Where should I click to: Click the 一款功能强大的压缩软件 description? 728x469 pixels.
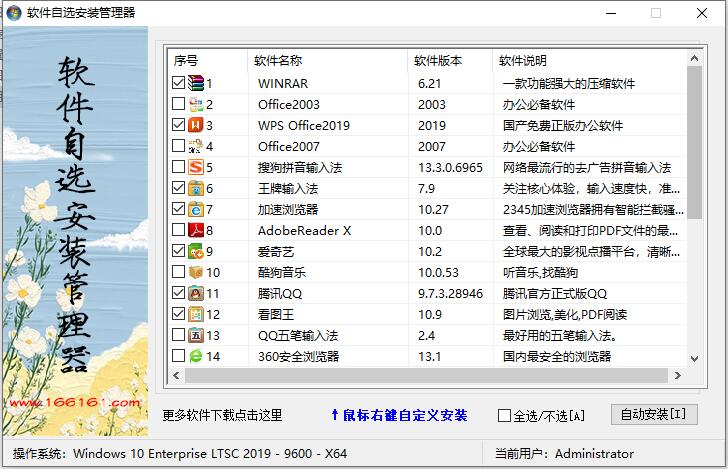[x=569, y=84]
